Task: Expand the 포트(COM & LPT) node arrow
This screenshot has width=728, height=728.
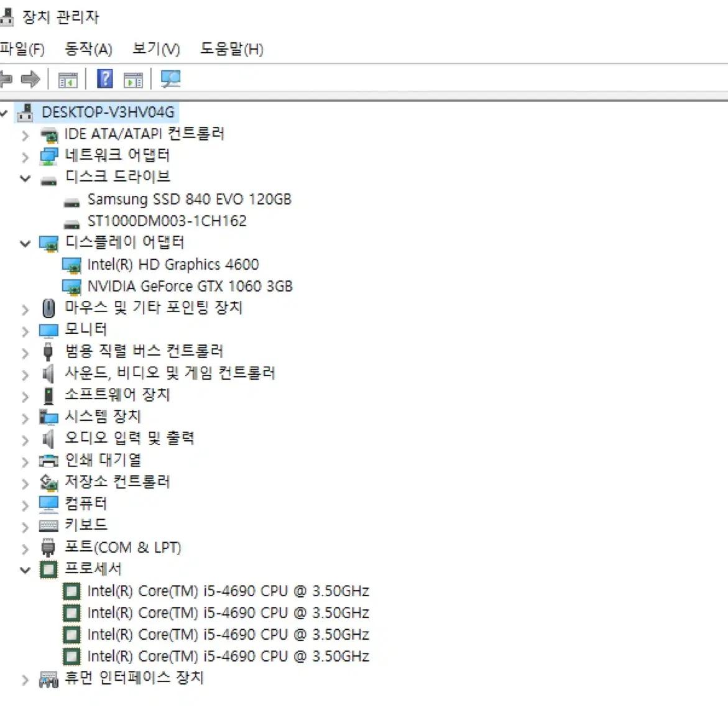Action: click(x=25, y=549)
